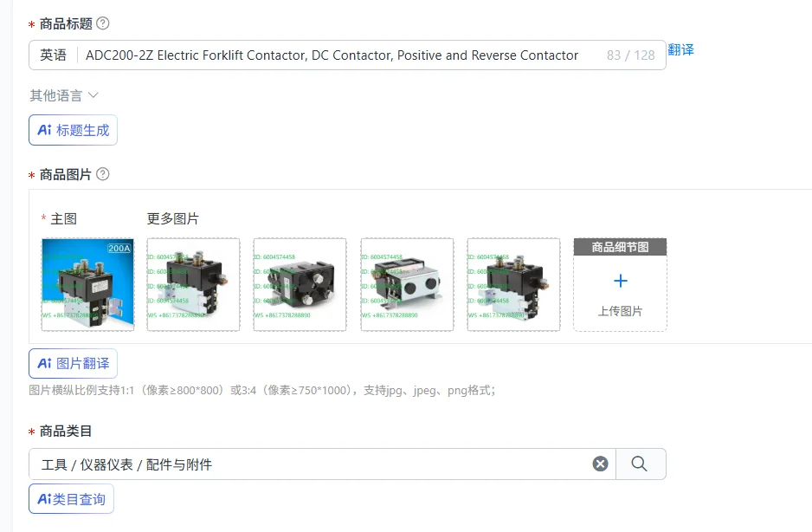Expand the 其他语言 dropdown
This screenshot has width=812, height=532.
tap(64, 95)
